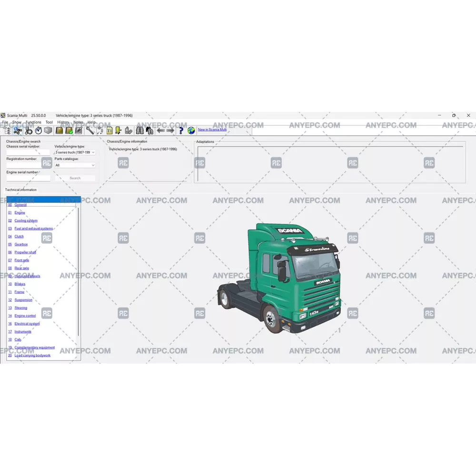Viewport: 476px width, 476px height.
Task: Expand the Parts catalogue dropdown
Action: click(75, 165)
